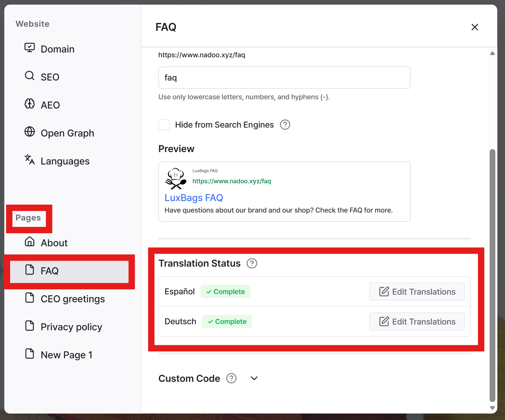Open the Open Graph globe icon

pos(30,132)
